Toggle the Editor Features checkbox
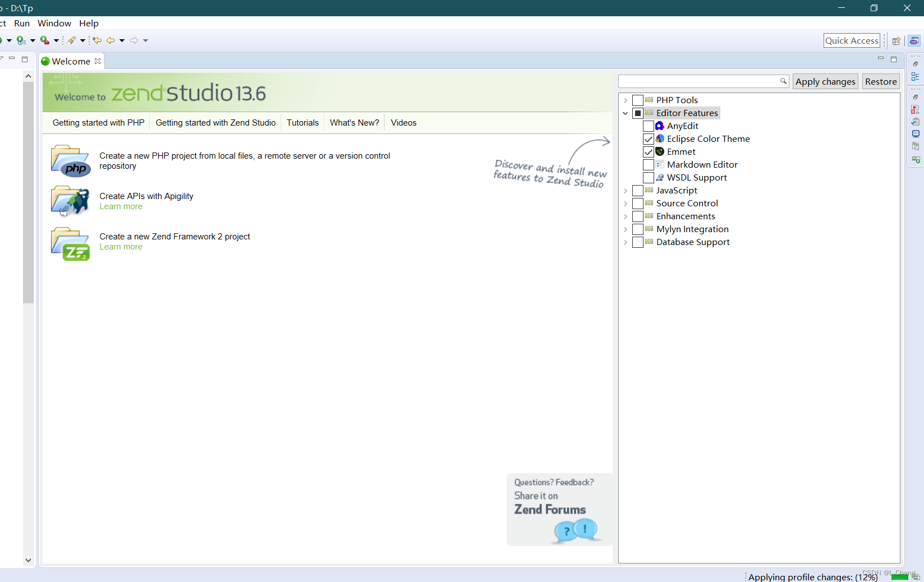Screen dimensions: 924x582 point(638,113)
